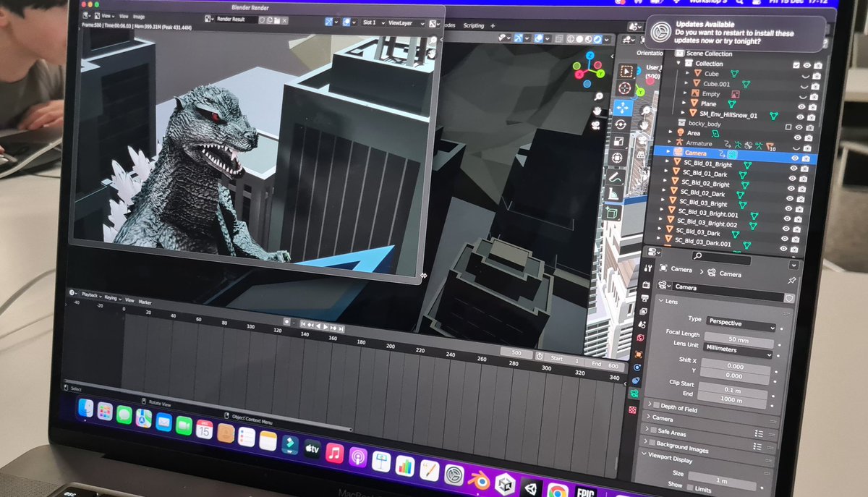Image resolution: width=868 pixels, height=497 pixels.
Task: Select the Transform tool in viewport toolbar
Action: (x=617, y=157)
